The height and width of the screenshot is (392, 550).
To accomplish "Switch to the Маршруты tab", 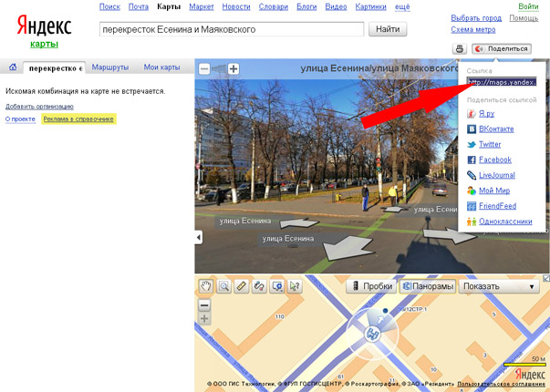I will [x=110, y=67].
